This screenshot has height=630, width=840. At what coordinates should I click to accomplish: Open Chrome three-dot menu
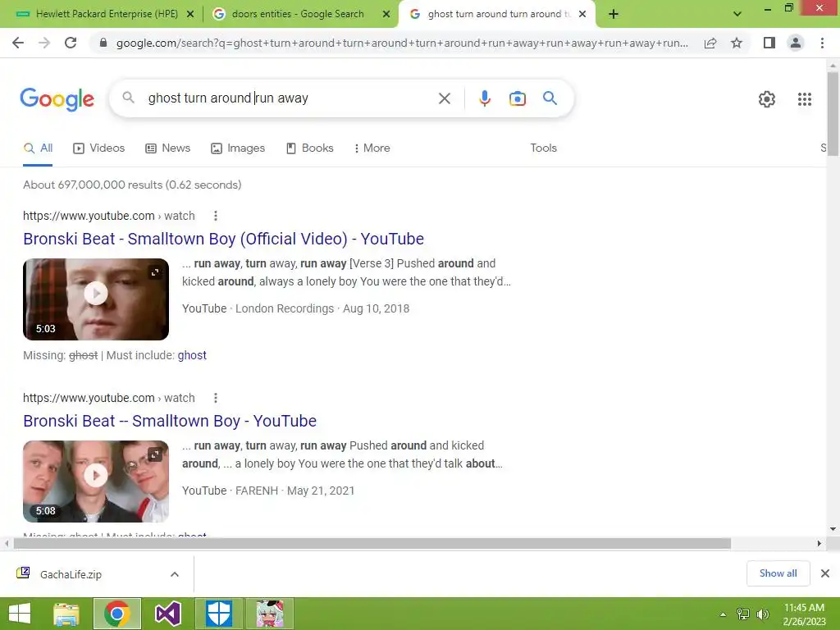[x=822, y=43]
